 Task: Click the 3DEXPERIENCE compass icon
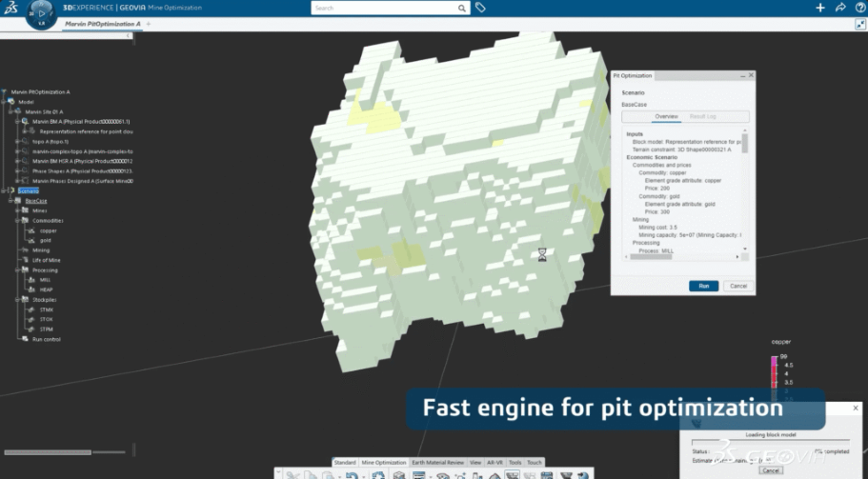coord(40,12)
